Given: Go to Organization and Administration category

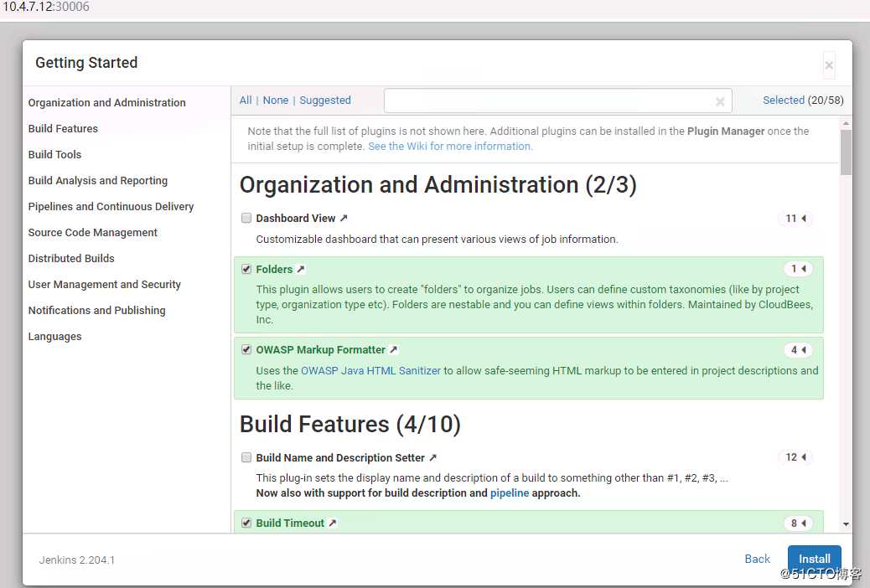Looking at the screenshot, I should 107,103.
